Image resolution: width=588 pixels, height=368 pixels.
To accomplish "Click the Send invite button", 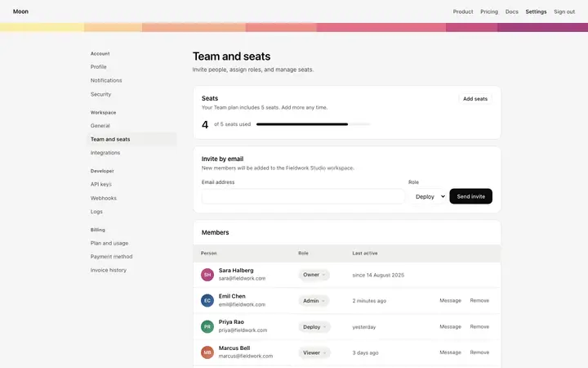I will click(x=470, y=196).
